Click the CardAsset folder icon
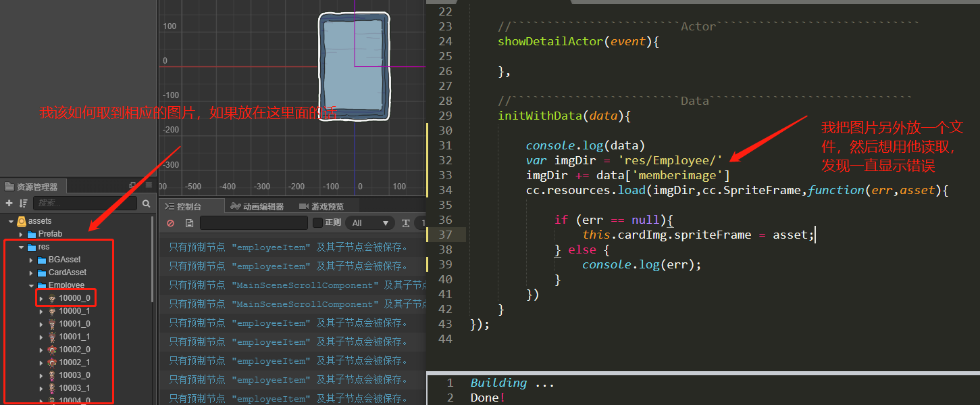The width and height of the screenshot is (980, 405). [x=42, y=272]
